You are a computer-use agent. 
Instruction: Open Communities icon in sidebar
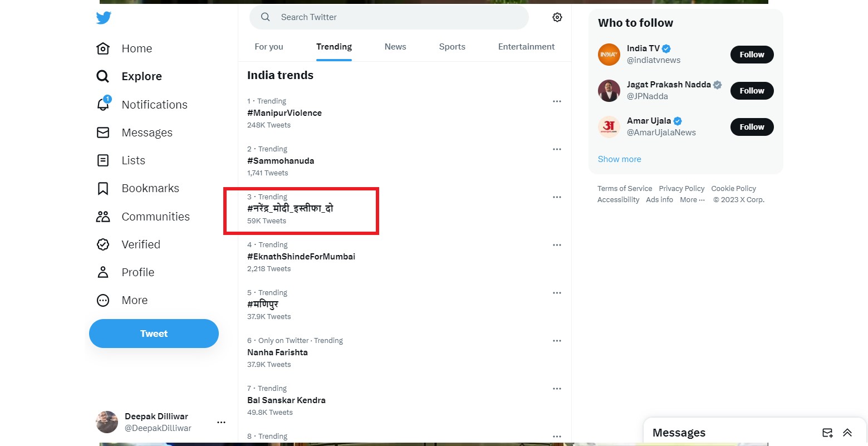click(x=103, y=217)
